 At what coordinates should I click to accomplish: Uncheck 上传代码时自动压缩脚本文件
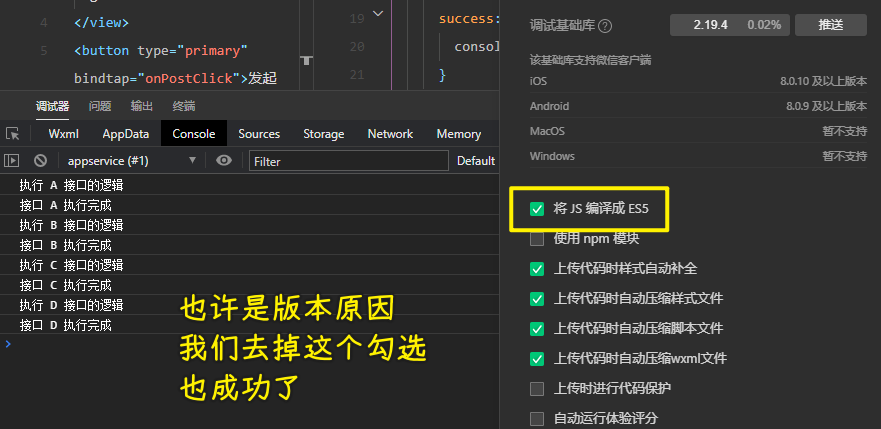(537, 328)
